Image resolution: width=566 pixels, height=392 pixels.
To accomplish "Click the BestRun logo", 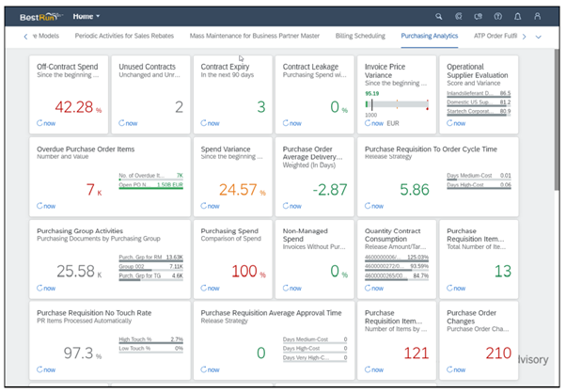I will point(40,16).
